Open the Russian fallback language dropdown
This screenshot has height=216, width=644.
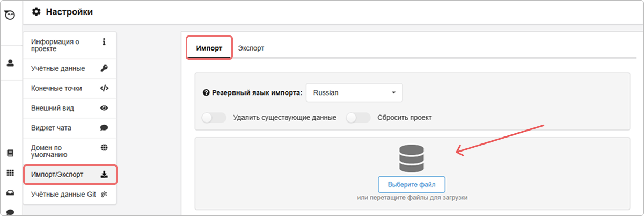[354, 92]
